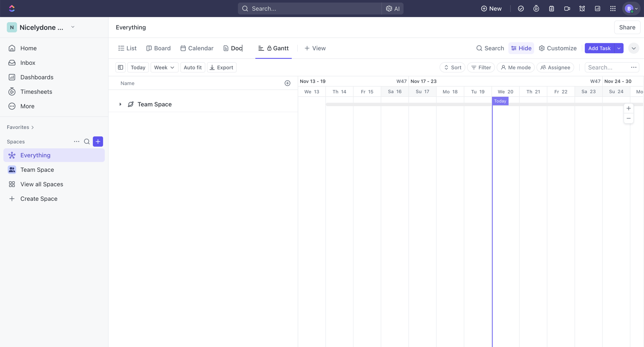Jump to Today in the Gantt
Viewport: 644px width, 347px height.
pyautogui.click(x=138, y=67)
